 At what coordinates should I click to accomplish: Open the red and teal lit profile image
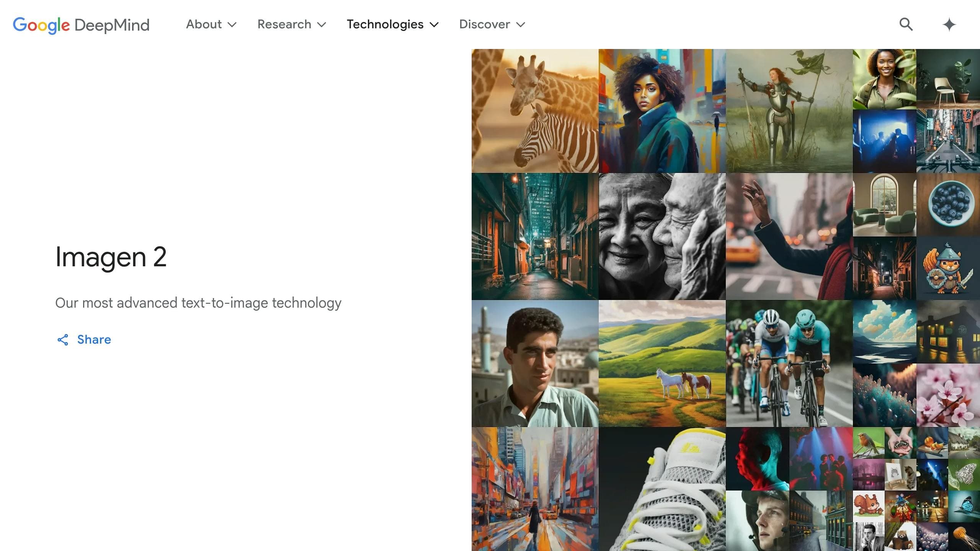click(x=758, y=459)
